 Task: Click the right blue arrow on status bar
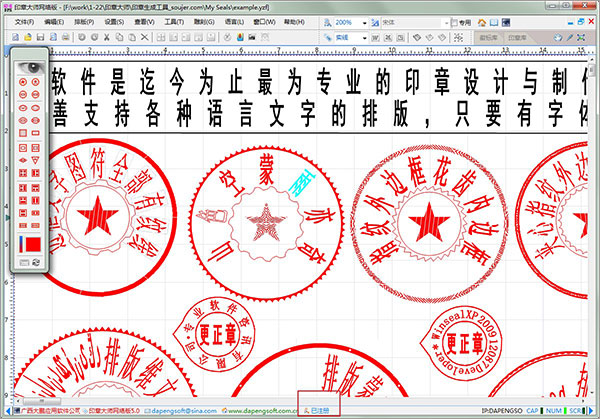click(591, 411)
